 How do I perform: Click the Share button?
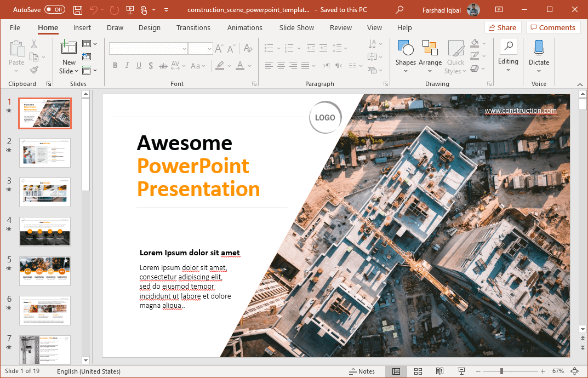[502, 27]
